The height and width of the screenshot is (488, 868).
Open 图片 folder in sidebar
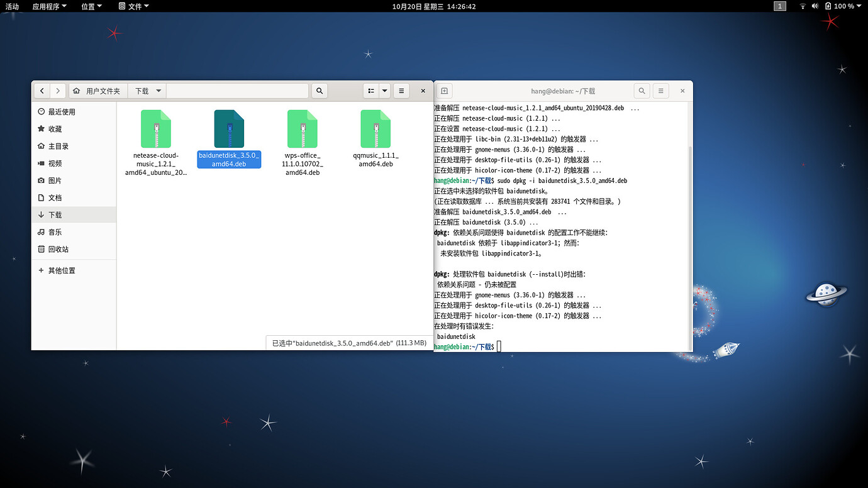74,180
